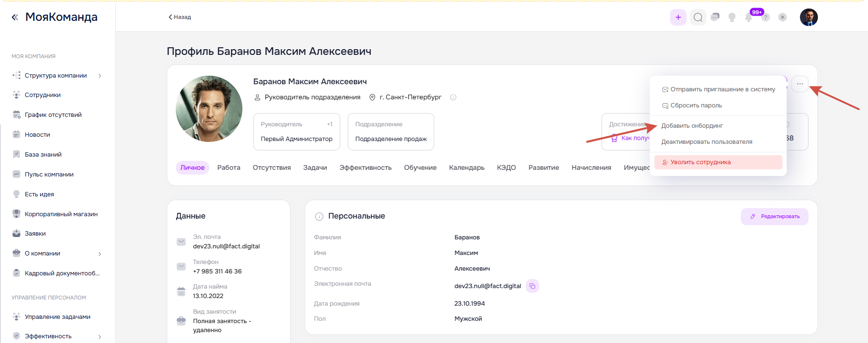Switch to the Календарь tab

click(467, 167)
